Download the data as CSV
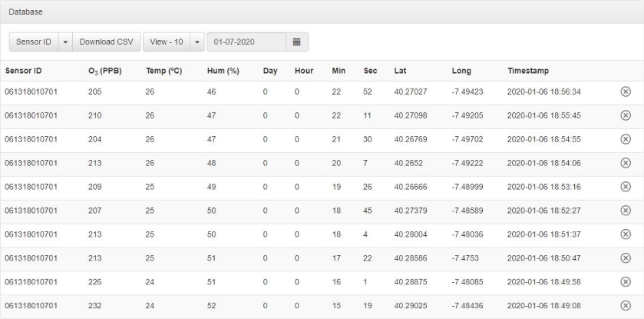The width and height of the screenshot is (644, 319). click(107, 42)
